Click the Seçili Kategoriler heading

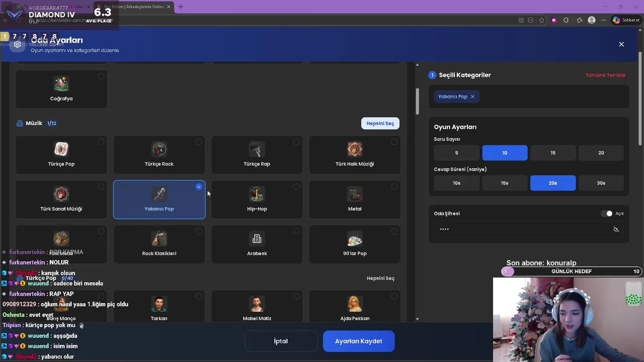coord(465,75)
